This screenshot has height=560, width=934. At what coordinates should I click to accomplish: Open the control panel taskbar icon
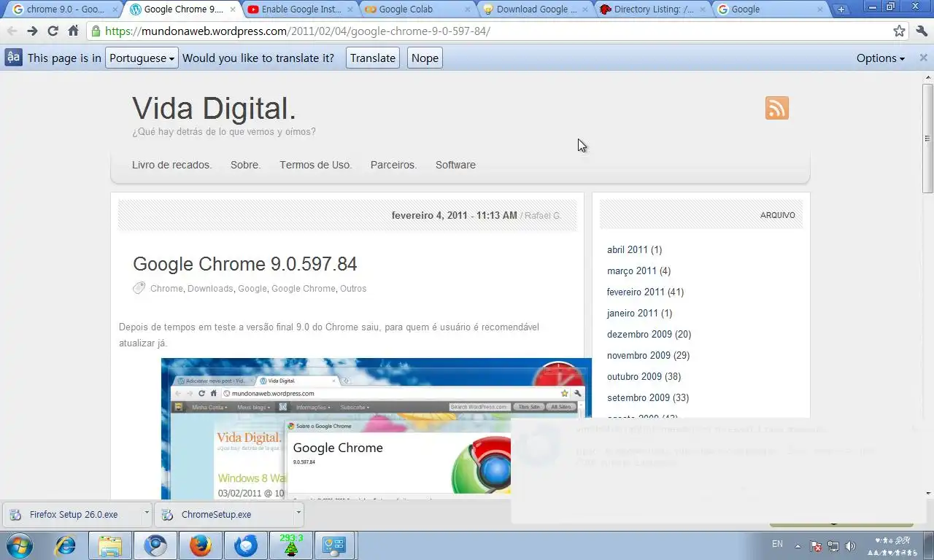tap(335, 545)
